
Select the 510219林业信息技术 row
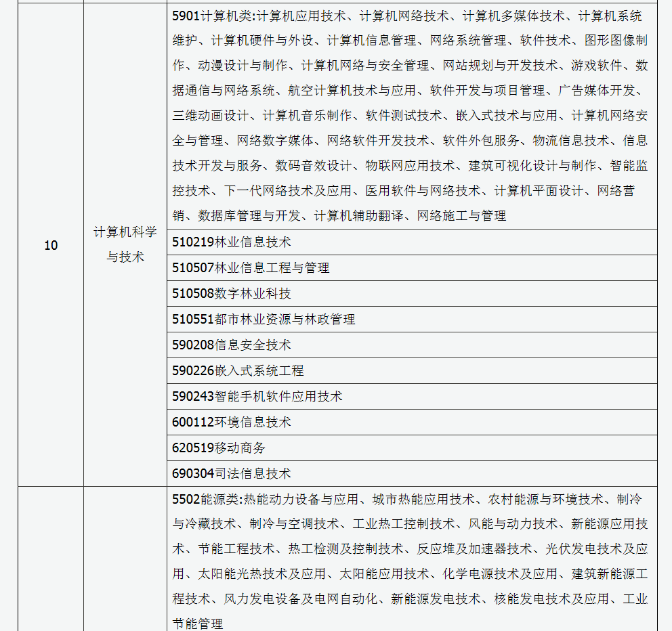[x=231, y=242]
